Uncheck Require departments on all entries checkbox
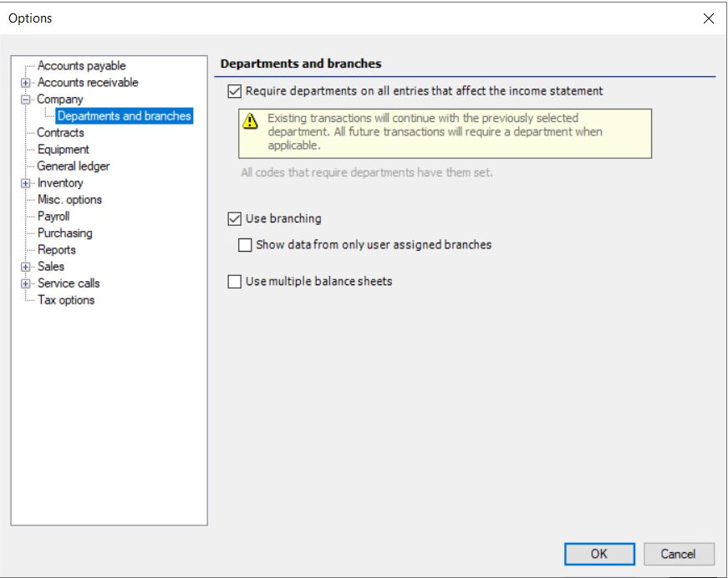 click(x=235, y=91)
